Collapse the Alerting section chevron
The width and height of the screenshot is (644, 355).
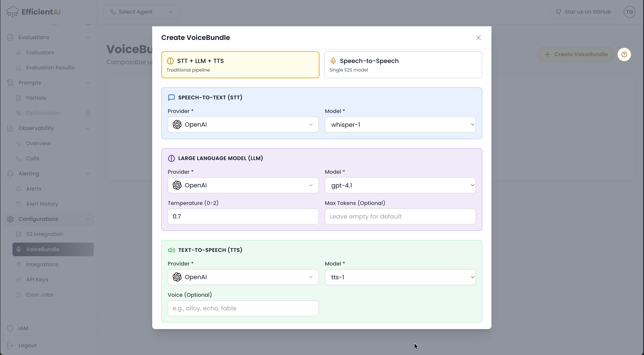click(88, 174)
